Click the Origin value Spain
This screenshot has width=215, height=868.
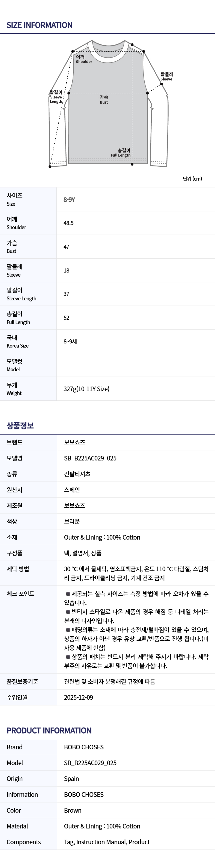tap(71, 779)
